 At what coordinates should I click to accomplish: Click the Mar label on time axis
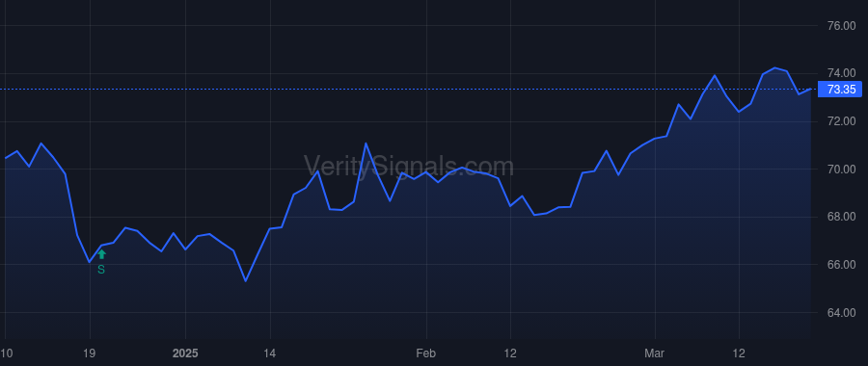tap(655, 353)
